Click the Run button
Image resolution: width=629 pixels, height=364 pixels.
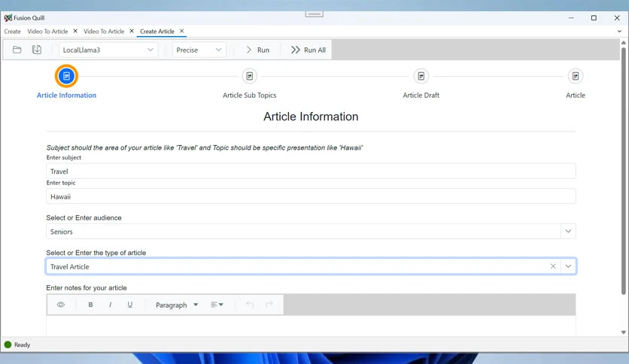point(257,50)
